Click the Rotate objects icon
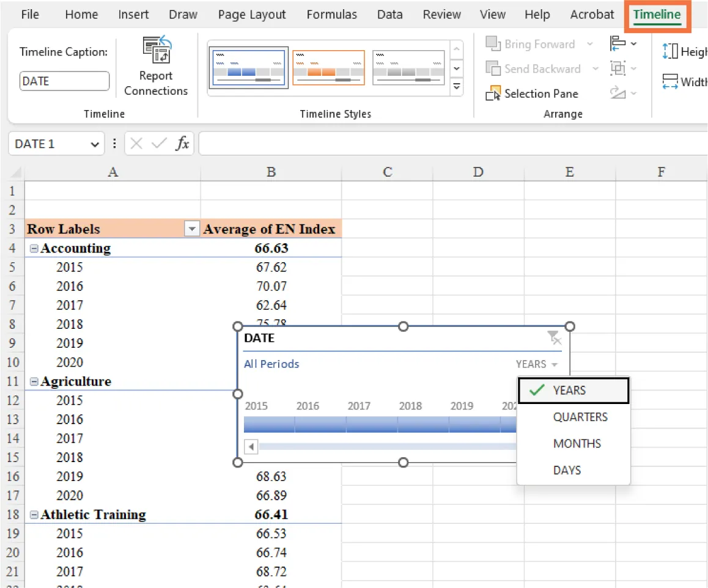Image resolution: width=708 pixels, height=588 pixels. [619, 93]
